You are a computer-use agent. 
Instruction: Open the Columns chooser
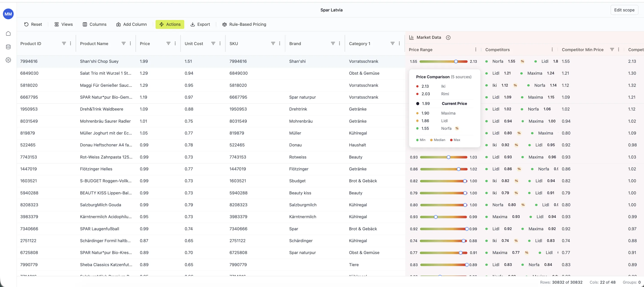(x=95, y=24)
